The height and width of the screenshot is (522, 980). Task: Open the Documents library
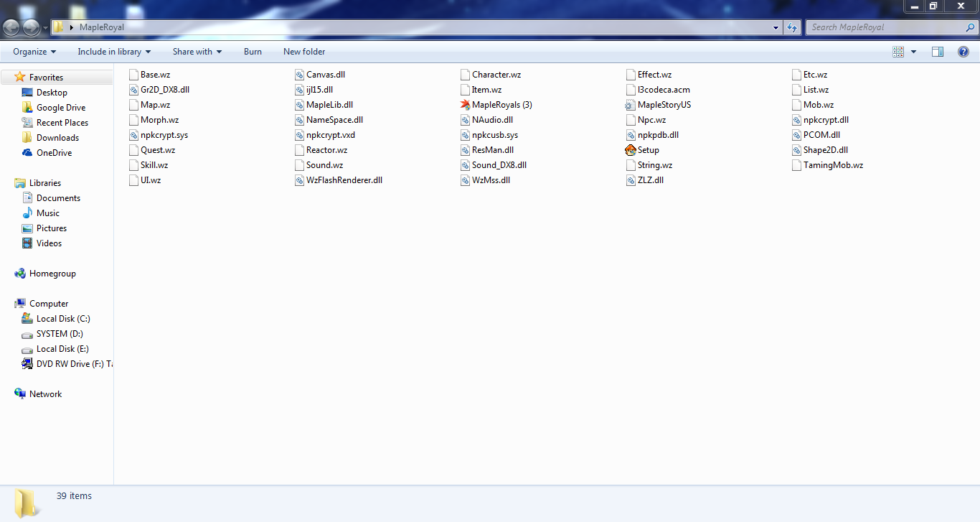[58, 198]
